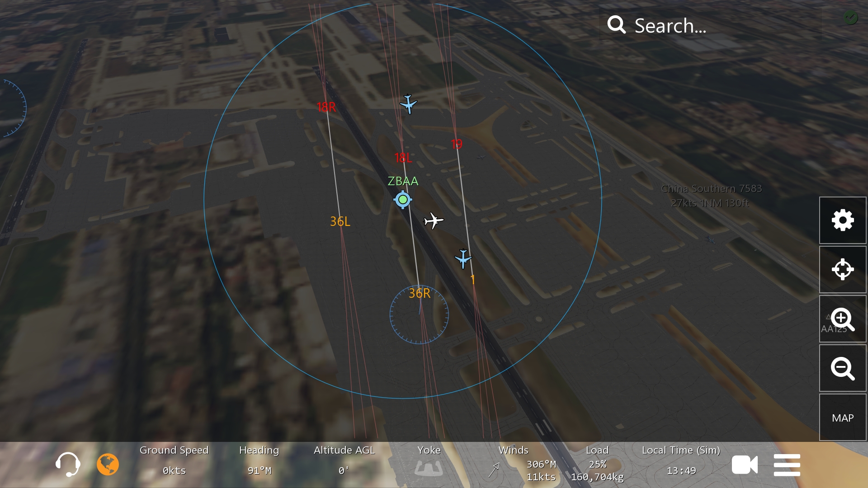Select the white aircraft near ZBAA
868x488 pixels.
(x=434, y=221)
